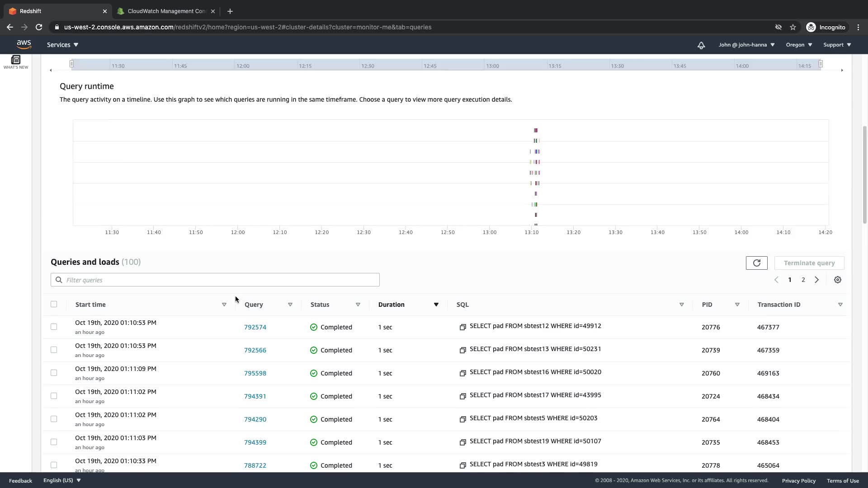868x488 pixels.
Task: Bookmark this page with star icon
Action: pos(793,27)
